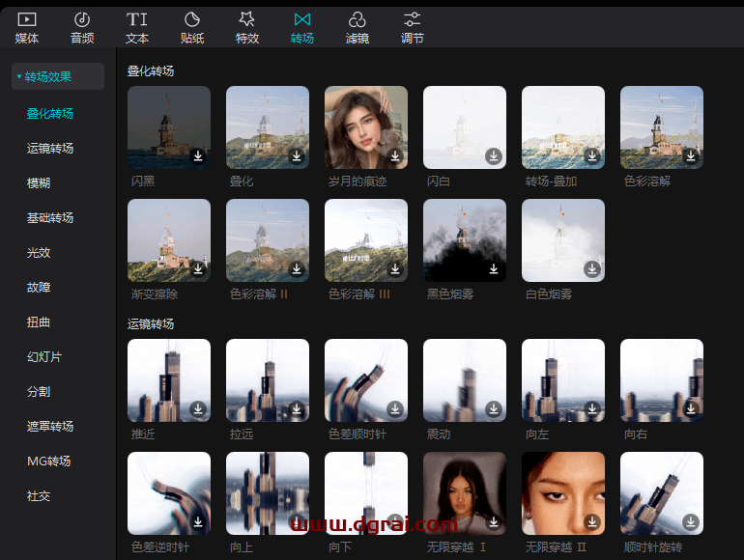Choose the 白色烟雾 transition thumbnail
This screenshot has height=560, width=744.
click(563, 240)
